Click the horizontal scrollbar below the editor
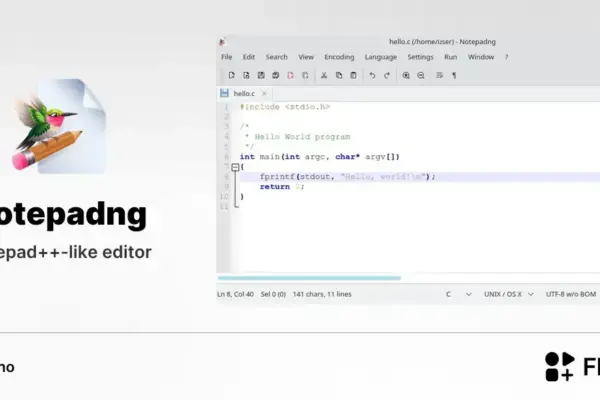Screen dimensions: 600x400 click(x=309, y=278)
